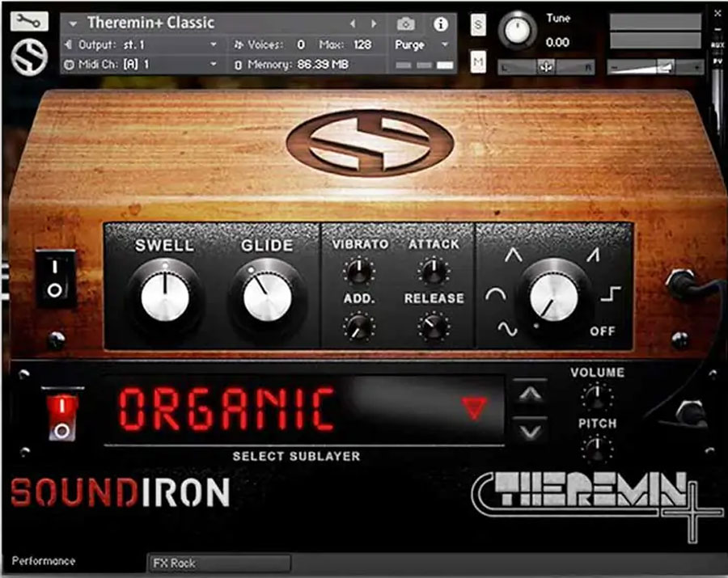728x578 pixels.
Task: Select previous sublayer with up arrow
Action: click(530, 394)
